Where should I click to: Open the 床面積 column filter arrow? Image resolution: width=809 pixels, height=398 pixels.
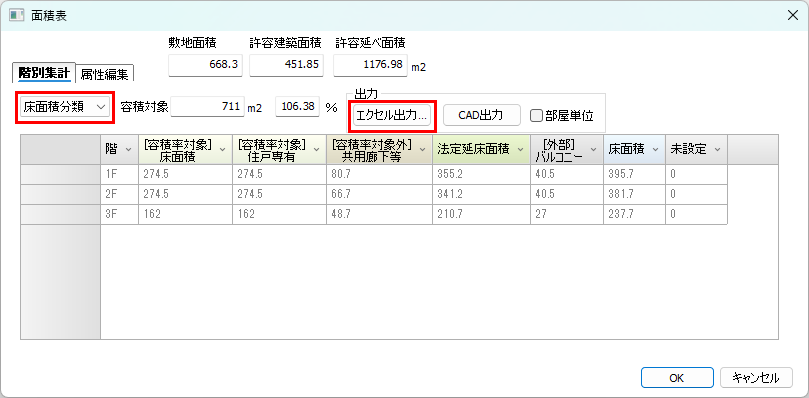[x=655, y=150]
